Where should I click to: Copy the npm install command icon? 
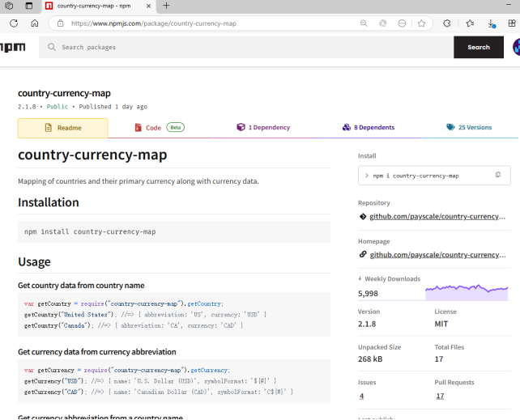click(x=498, y=175)
